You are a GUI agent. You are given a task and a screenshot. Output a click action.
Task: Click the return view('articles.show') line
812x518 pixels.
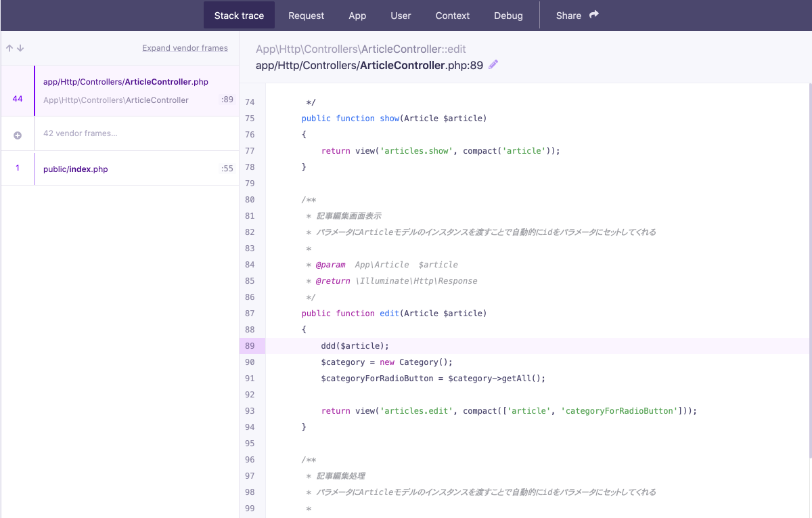click(x=441, y=151)
